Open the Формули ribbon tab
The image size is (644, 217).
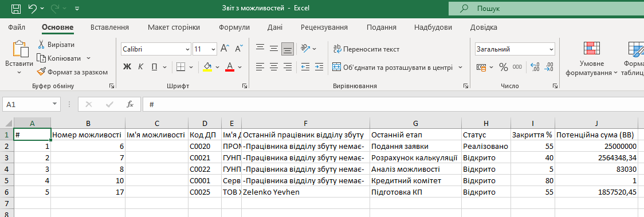(234, 27)
